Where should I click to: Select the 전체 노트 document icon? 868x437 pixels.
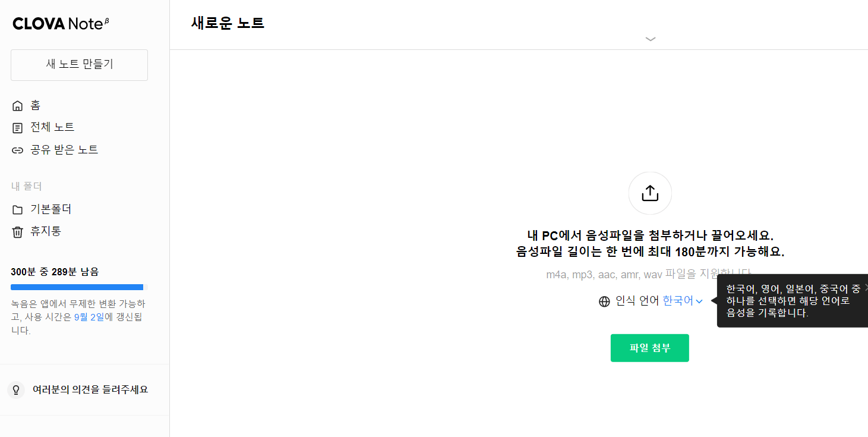[x=17, y=127]
